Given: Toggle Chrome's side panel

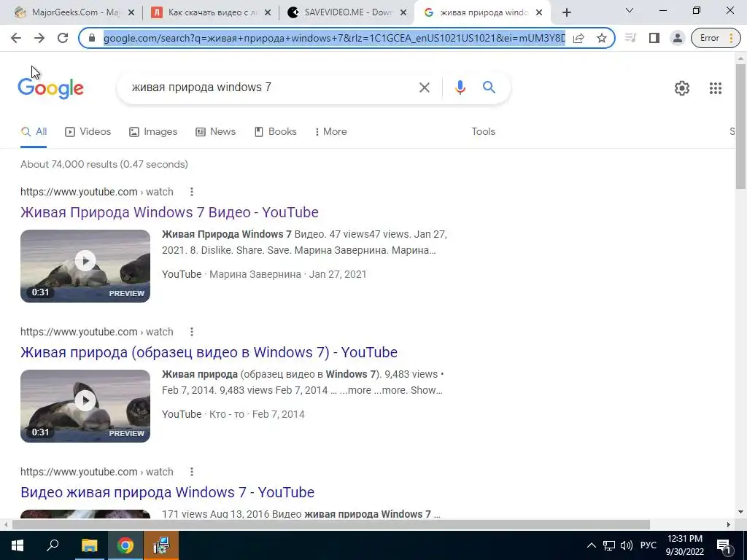Looking at the screenshot, I should click(x=654, y=38).
